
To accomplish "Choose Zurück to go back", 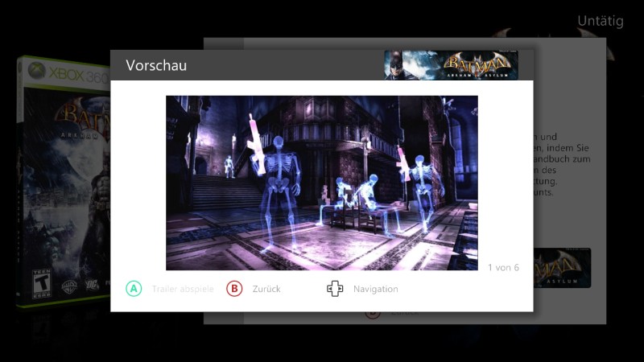I will (266, 289).
